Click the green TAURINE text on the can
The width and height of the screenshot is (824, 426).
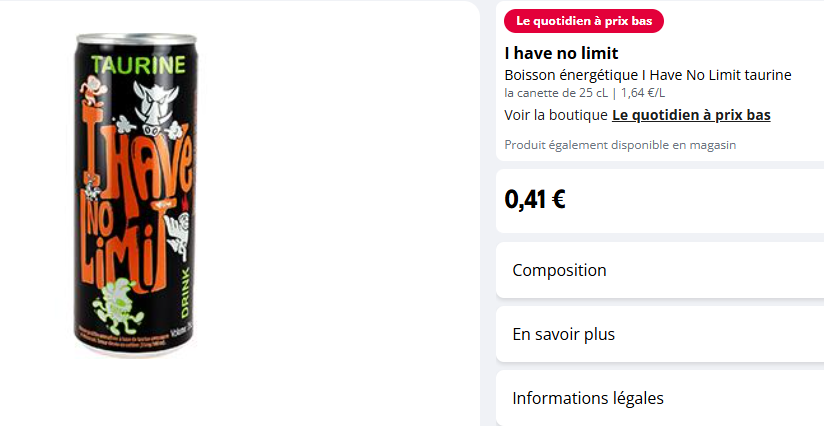click(x=138, y=67)
